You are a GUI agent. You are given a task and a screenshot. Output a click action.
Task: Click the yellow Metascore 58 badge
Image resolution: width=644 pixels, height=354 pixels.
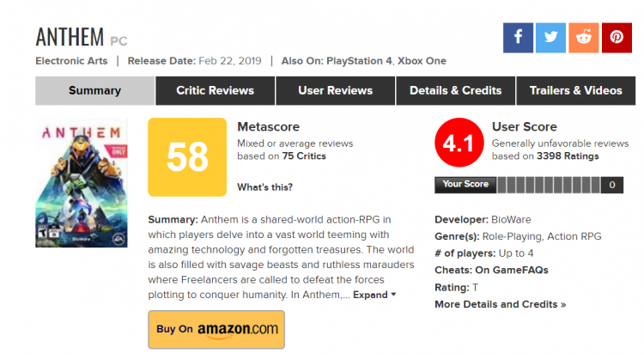[187, 156]
